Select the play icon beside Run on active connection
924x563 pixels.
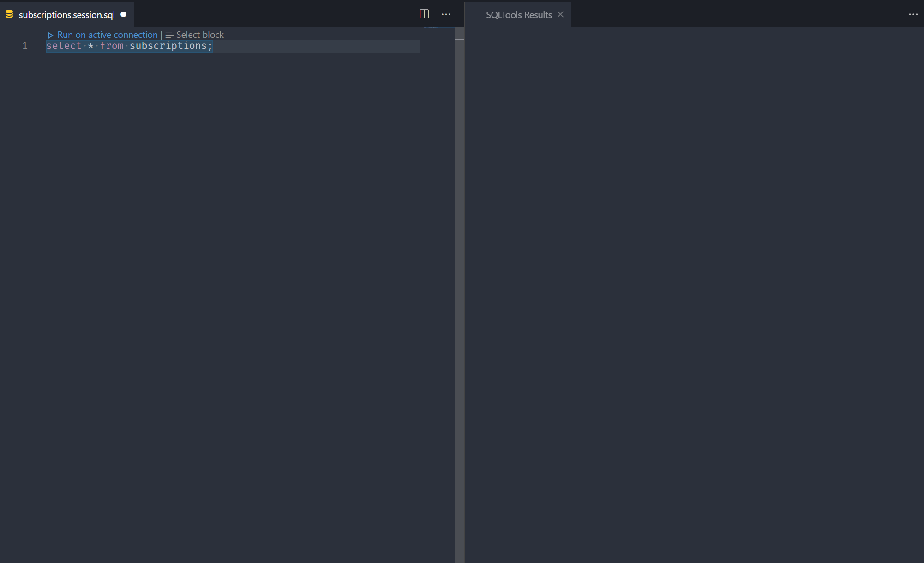tap(51, 35)
